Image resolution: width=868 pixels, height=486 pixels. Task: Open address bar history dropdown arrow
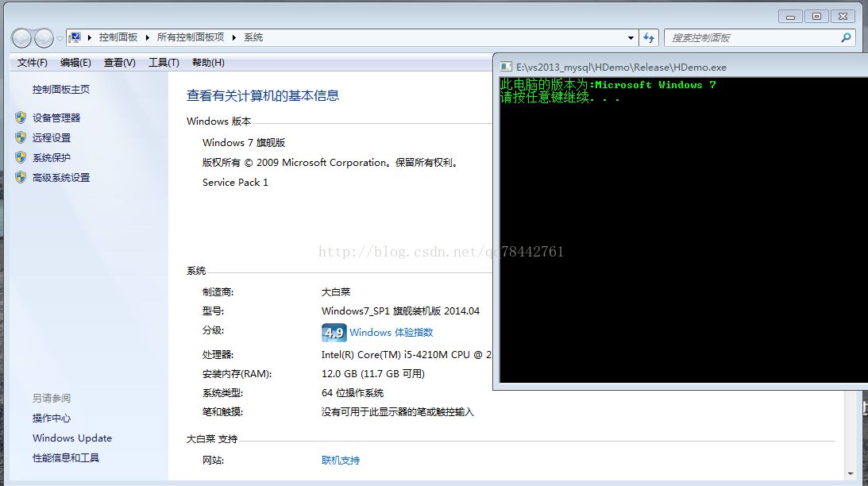pos(631,38)
